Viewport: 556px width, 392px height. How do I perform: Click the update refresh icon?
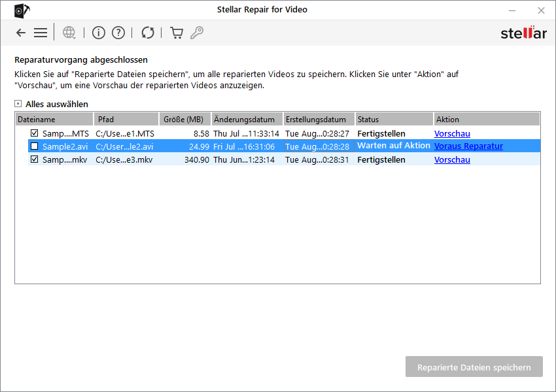pos(148,33)
